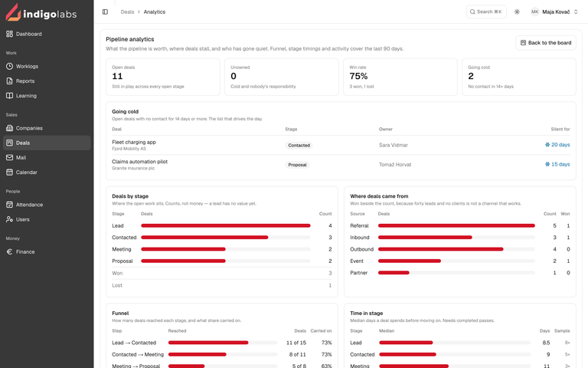Click the Silent for column header

[x=560, y=129]
